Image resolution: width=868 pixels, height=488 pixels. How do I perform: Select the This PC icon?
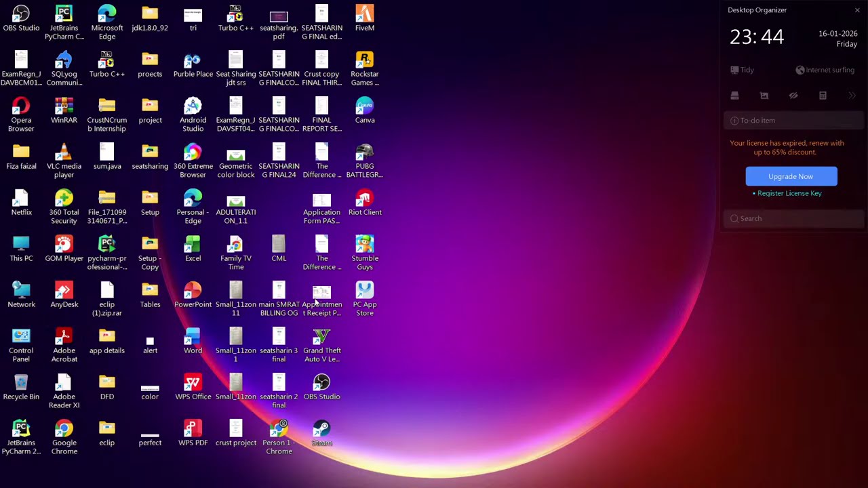click(x=21, y=249)
